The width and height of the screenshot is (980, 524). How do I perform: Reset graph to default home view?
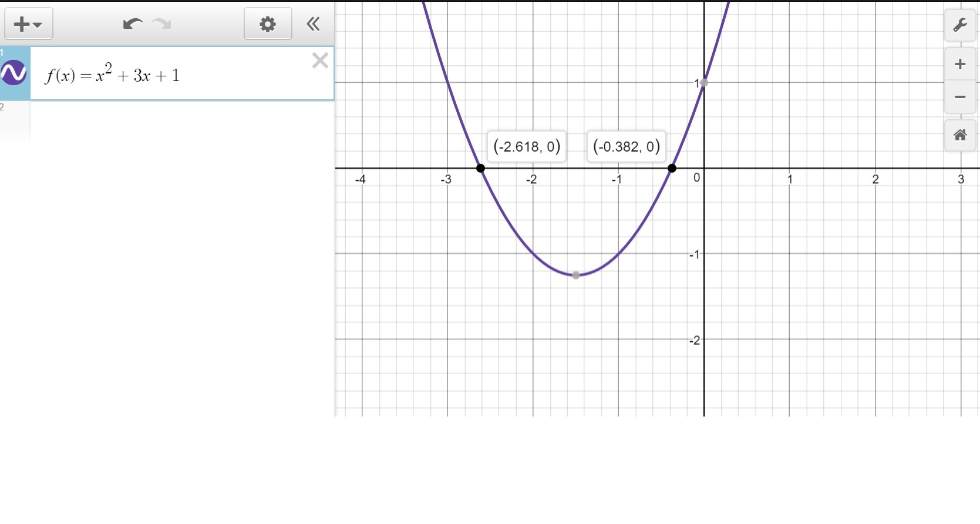click(x=960, y=135)
